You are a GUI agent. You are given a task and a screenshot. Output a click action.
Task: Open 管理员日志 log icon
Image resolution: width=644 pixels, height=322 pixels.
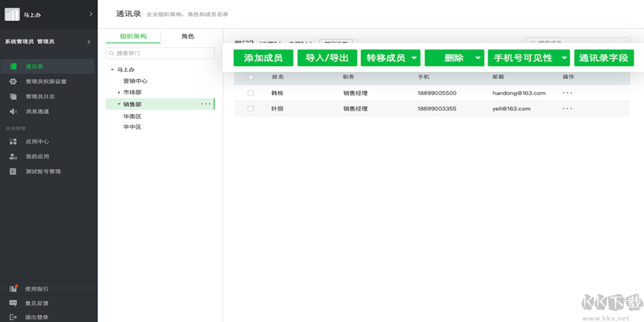(13, 97)
